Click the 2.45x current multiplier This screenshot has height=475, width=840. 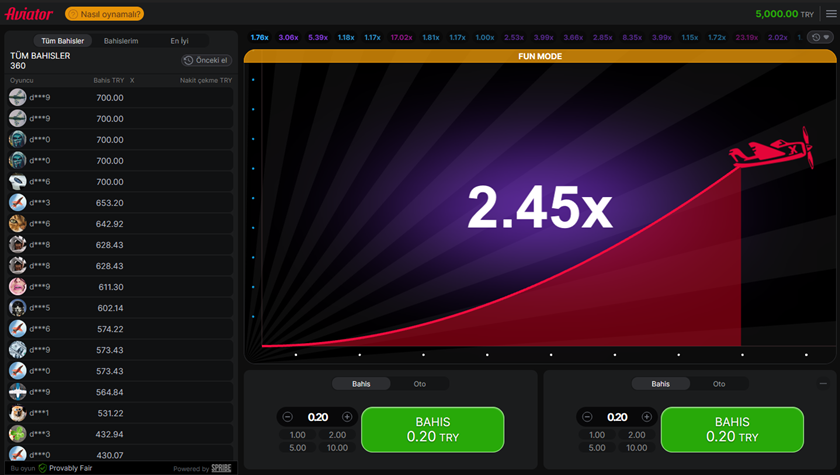(x=539, y=207)
